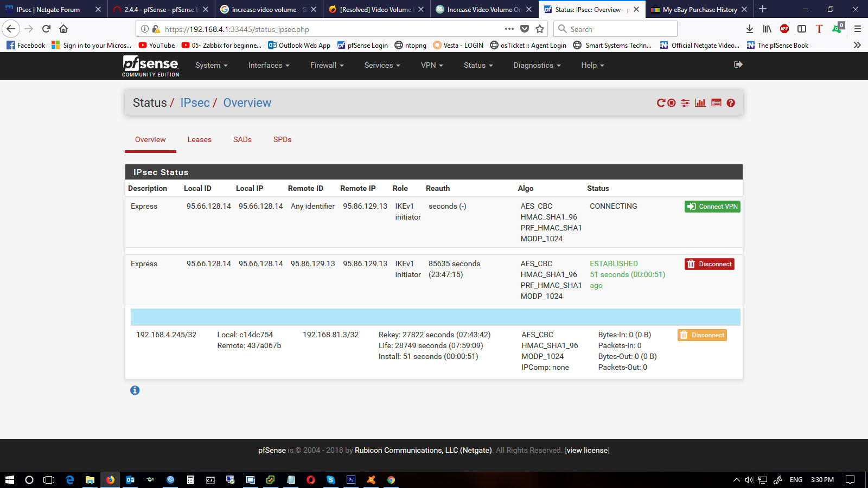This screenshot has height=488, width=868.
Task: Click the red help question mark icon
Action: tap(731, 103)
